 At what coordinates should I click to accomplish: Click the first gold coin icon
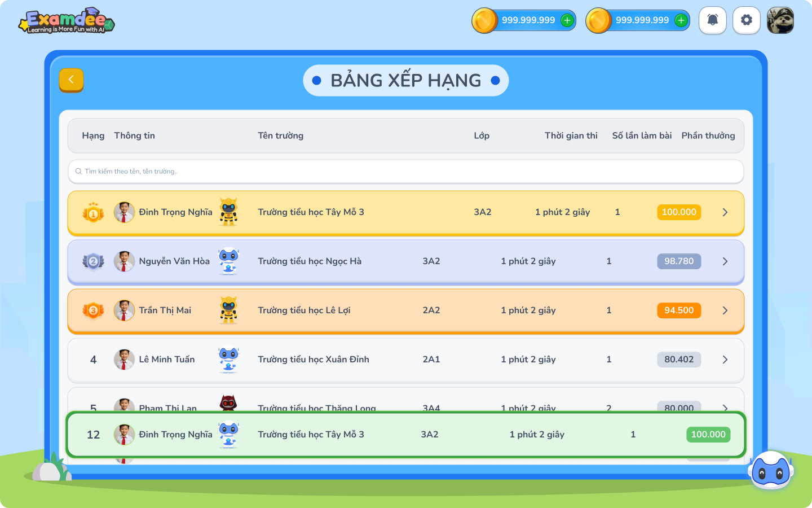[484, 20]
